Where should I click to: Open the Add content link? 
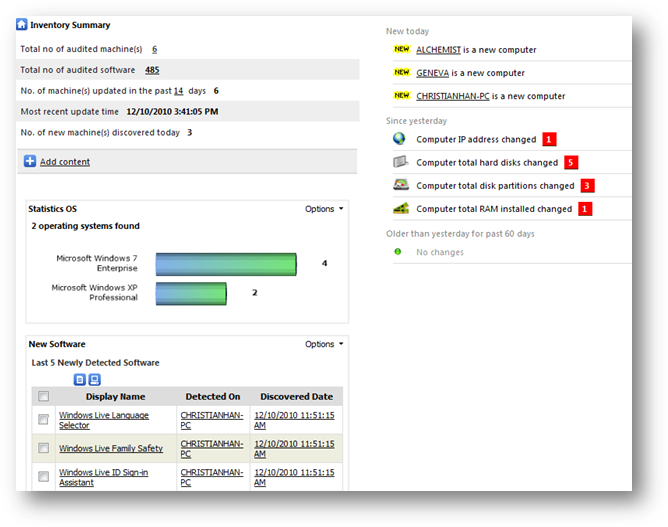point(65,162)
